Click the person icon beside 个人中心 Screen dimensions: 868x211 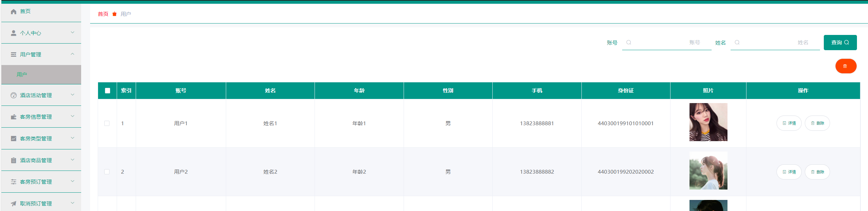(x=13, y=33)
